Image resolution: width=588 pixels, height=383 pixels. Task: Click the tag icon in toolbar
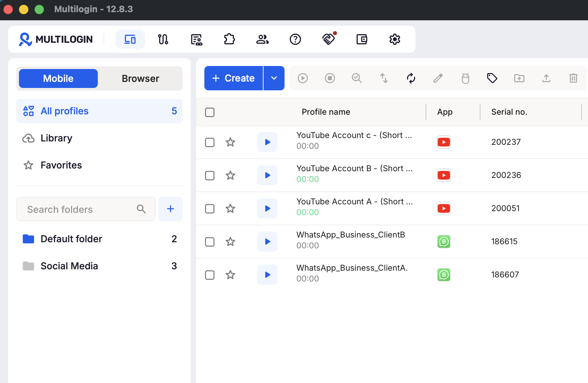(492, 78)
